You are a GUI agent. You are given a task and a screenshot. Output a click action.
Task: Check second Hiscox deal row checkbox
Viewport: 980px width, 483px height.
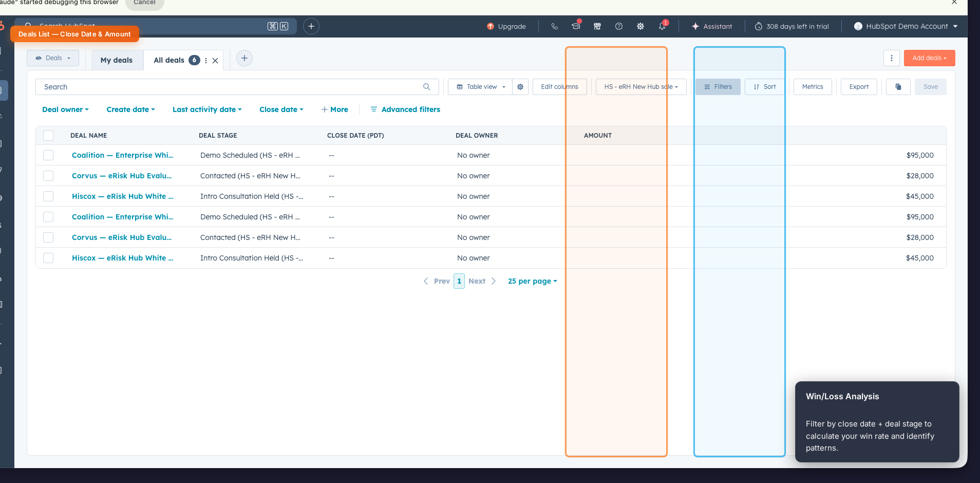48,258
